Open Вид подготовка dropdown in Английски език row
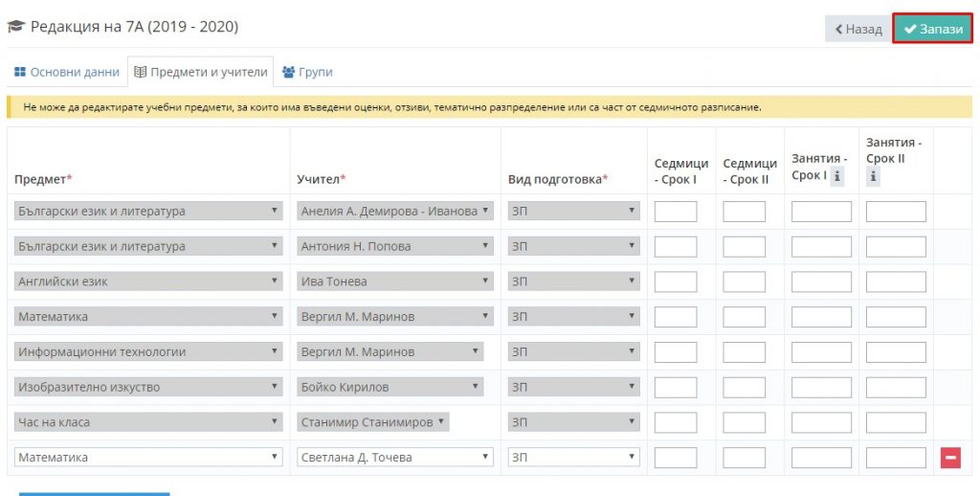This screenshot has width=980, height=496. [574, 282]
